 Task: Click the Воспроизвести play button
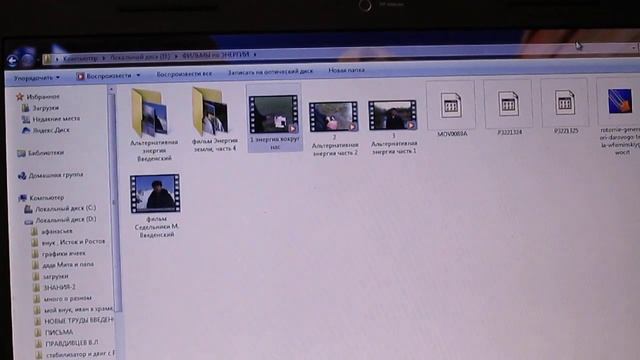(104, 76)
